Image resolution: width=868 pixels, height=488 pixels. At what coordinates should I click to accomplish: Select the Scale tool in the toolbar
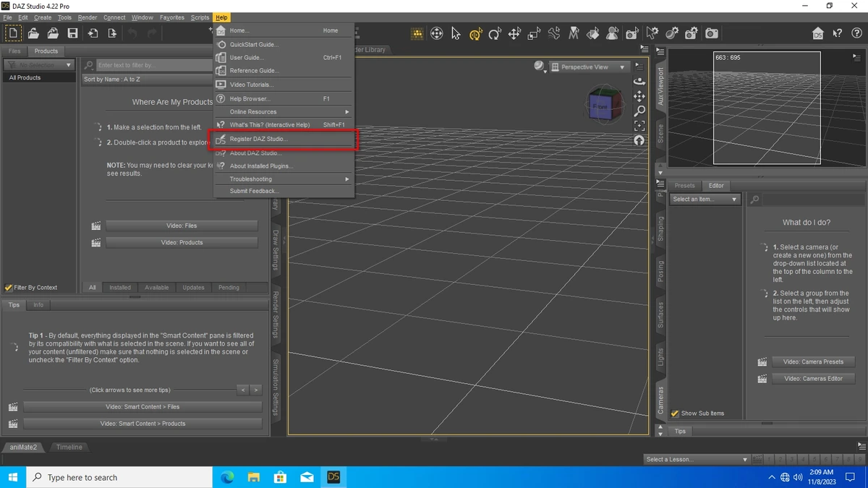(x=534, y=33)
